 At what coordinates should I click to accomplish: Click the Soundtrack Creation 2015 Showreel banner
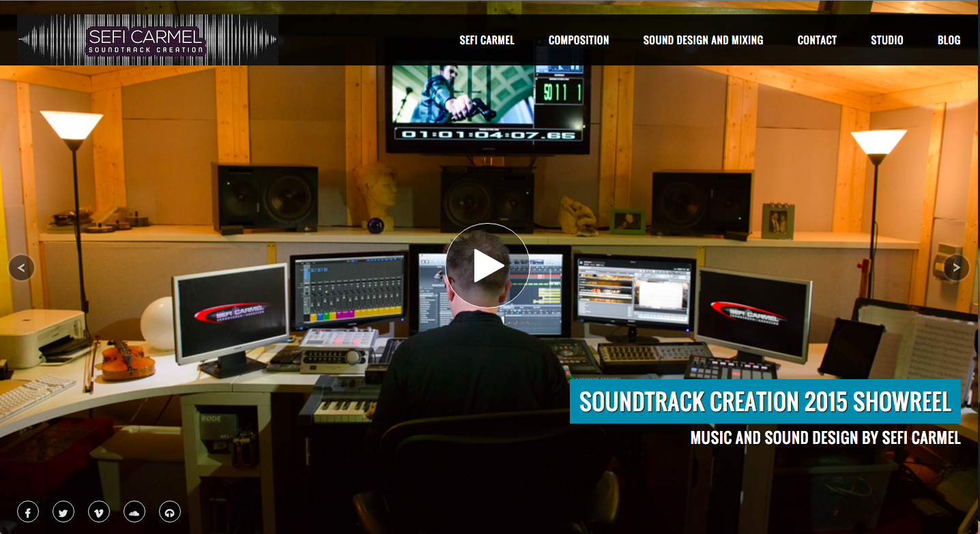(765, 402)
